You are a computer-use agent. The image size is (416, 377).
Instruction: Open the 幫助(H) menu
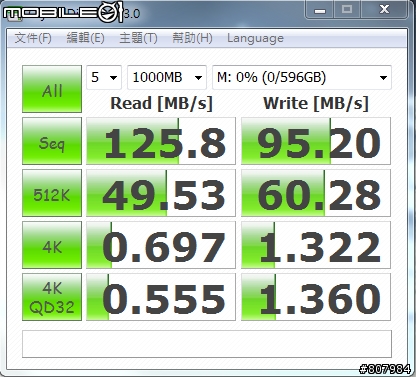point(192,38)
